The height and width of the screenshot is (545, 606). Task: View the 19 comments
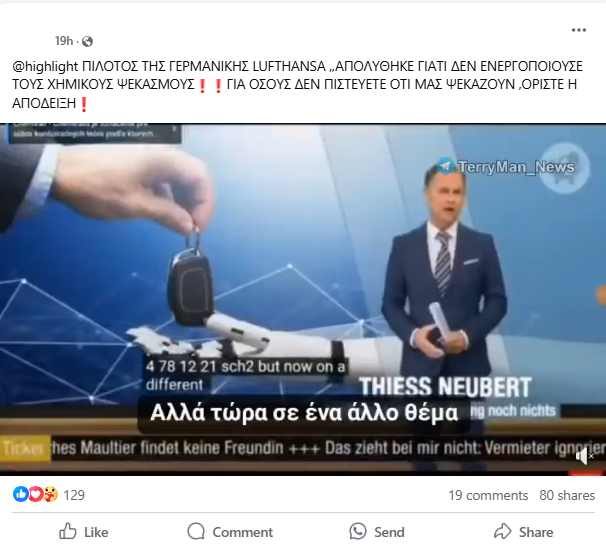[x=488, y=496]
